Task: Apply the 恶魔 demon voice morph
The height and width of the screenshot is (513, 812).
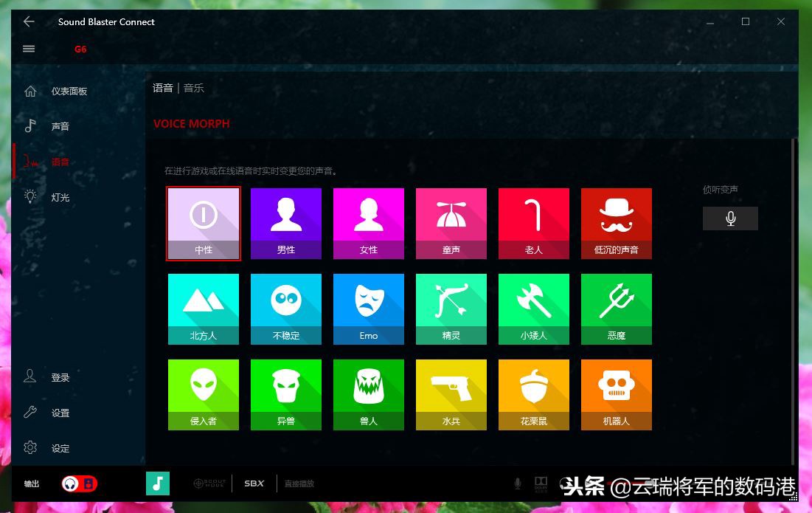Action: point(617,309)
